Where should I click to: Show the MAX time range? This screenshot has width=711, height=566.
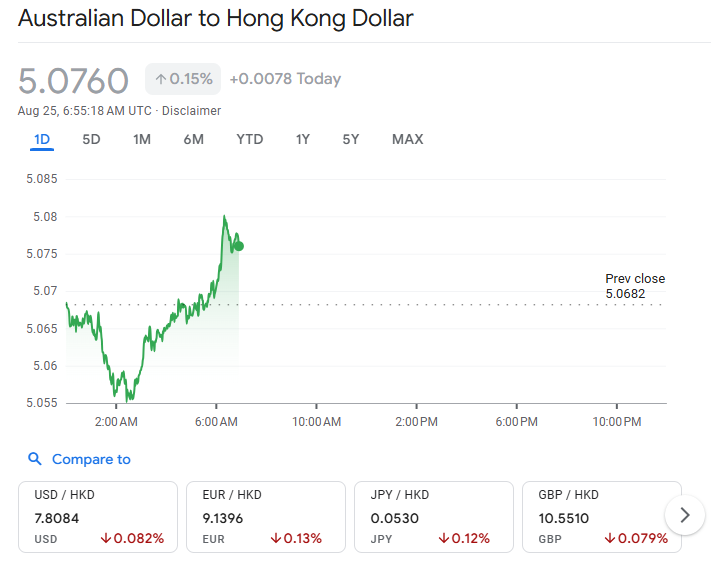tap(407, 139)
